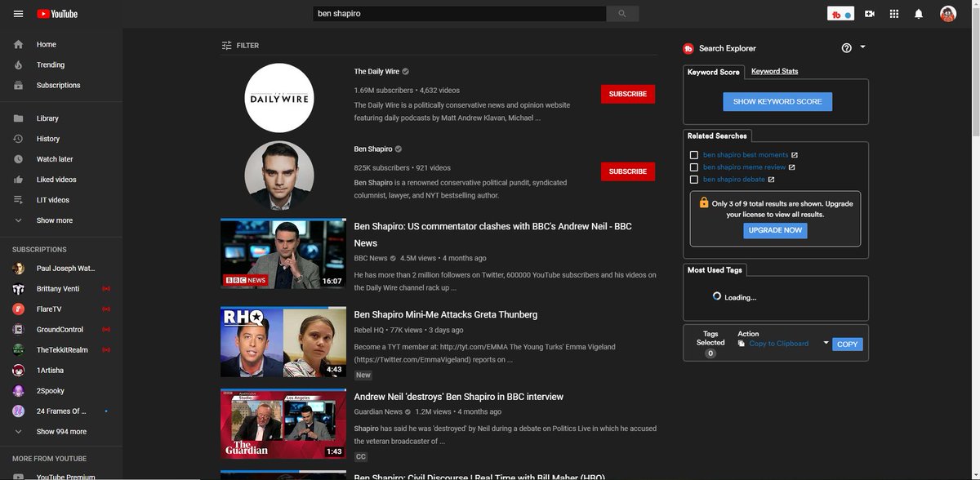Open the Guardian News channel link

[378, 412]
